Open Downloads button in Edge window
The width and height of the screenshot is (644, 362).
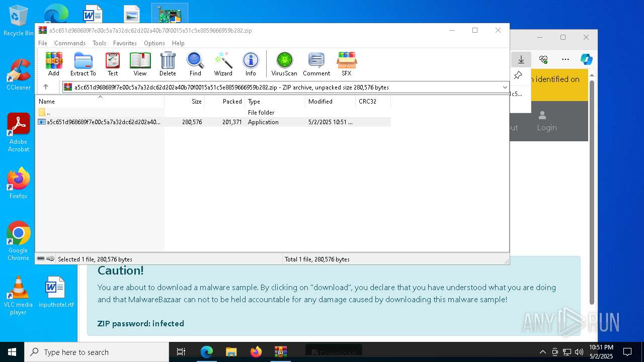coord(521,59)
